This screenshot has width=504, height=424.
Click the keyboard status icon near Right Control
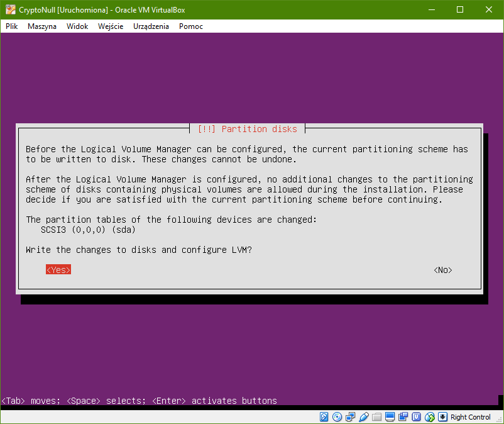point(444,417)
